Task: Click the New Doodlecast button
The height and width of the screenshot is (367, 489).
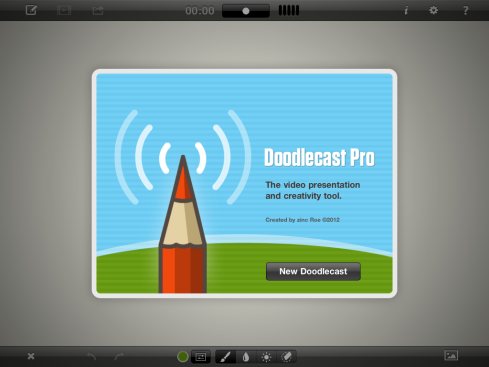Action: coord(313,271)
